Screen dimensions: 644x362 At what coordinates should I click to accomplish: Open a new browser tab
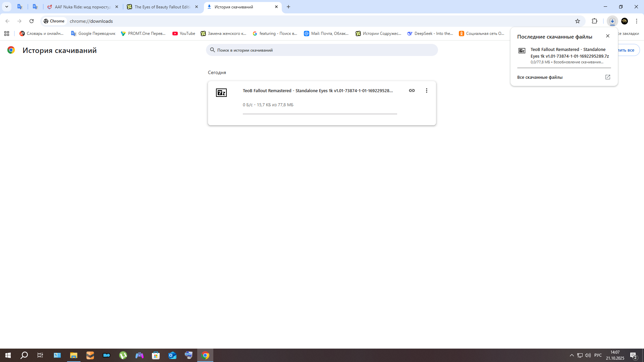[x=288, y=7]
